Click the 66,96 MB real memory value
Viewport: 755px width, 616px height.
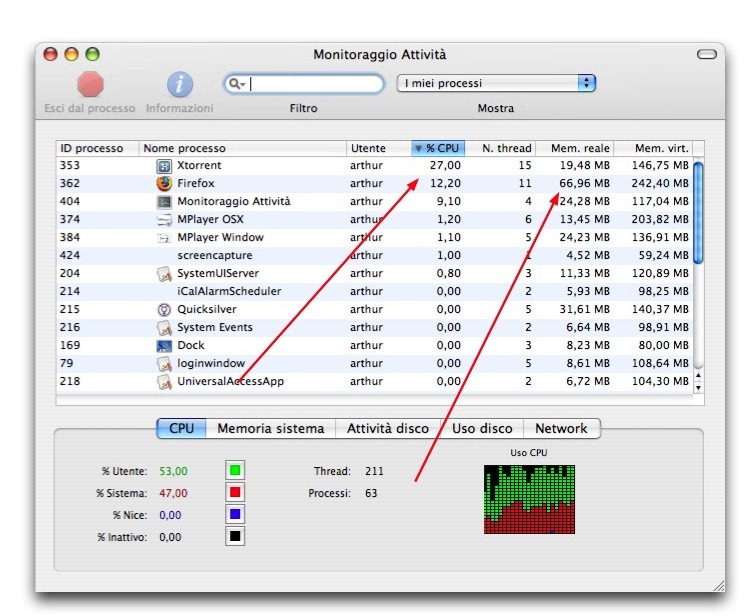585,183
